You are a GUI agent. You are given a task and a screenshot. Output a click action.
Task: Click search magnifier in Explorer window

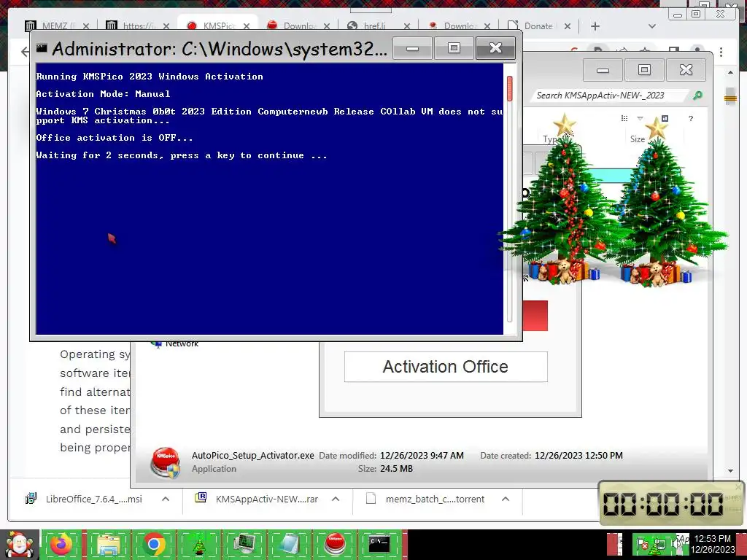click(697, 96)
